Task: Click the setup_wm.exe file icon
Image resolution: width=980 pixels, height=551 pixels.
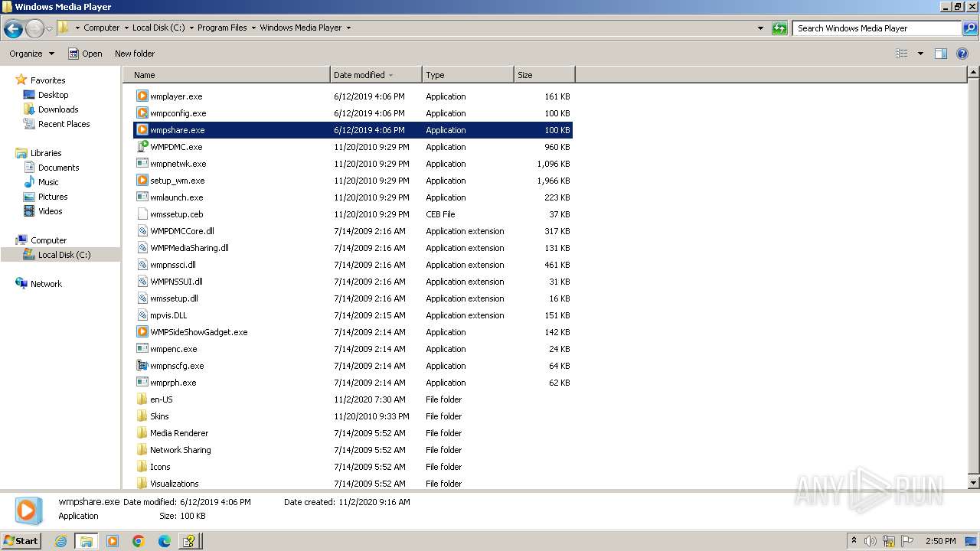Action: coord(142,181)
